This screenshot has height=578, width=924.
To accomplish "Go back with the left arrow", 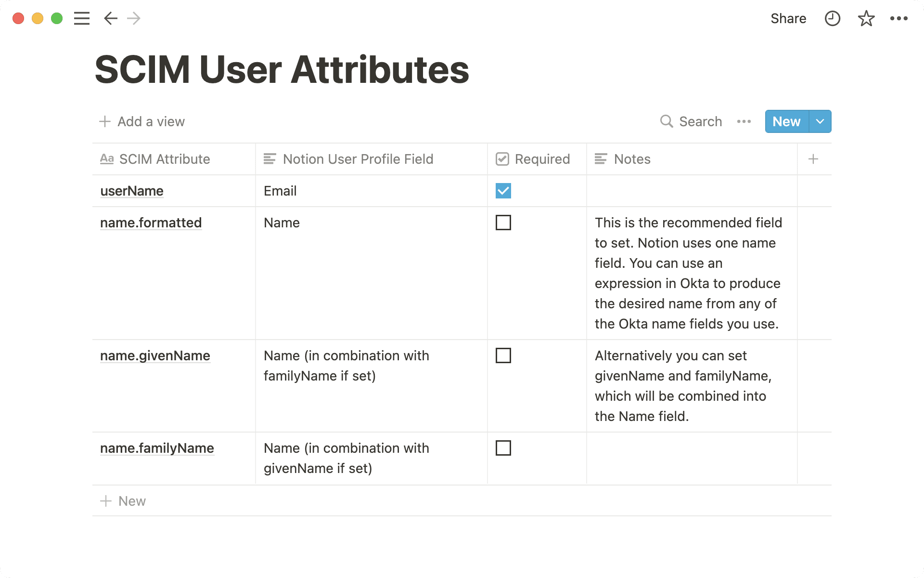I will tap(110, 18).
